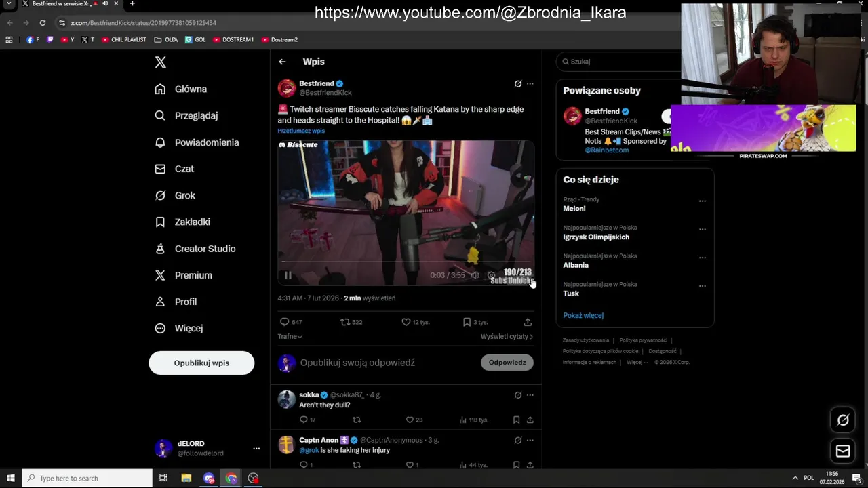The width and height of the screenshot is (868, 488).
Task: Open a new browser tab
Action: tap(132, 4)
